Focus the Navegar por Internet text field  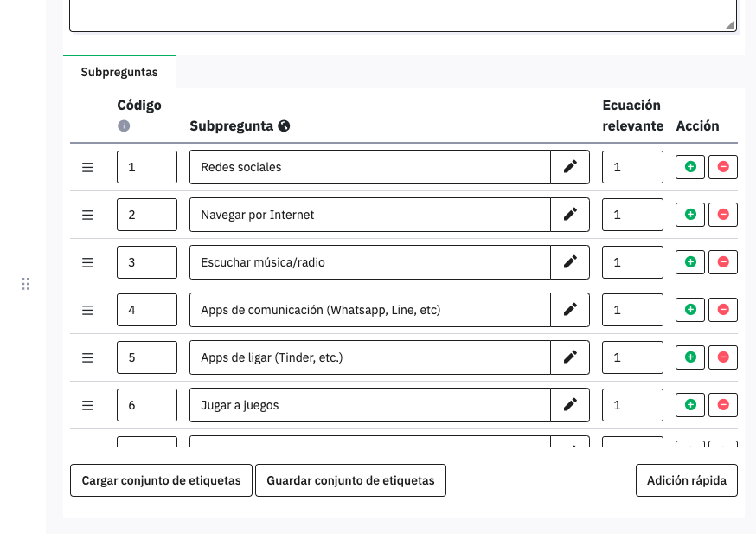click(x=369, y=215)
